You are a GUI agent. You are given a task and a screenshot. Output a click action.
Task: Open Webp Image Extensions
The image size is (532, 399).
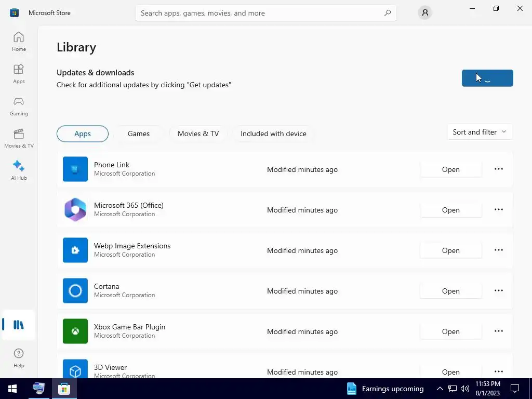coord(450,250)
